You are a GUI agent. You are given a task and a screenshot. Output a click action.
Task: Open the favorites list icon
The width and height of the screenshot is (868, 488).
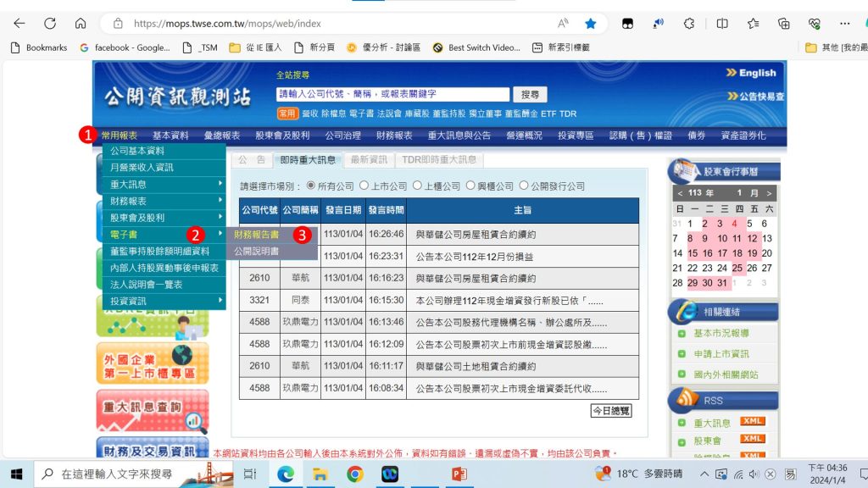(753, 23)
